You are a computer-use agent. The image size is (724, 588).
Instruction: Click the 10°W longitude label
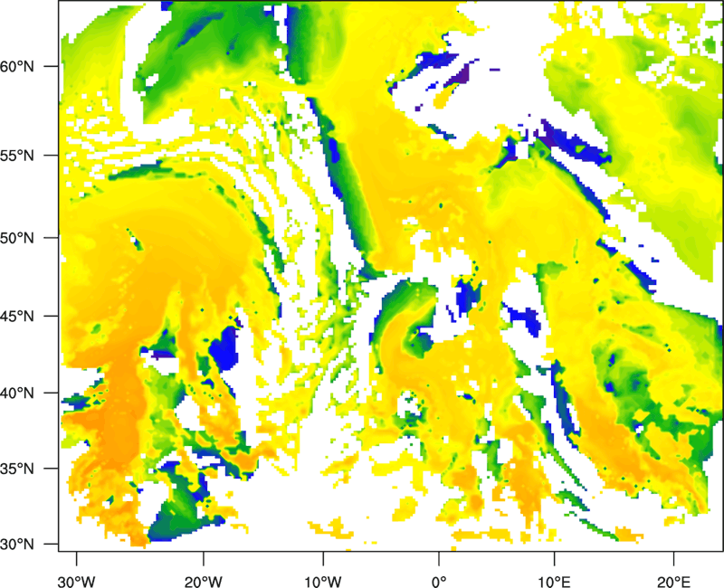coord(323,582)
